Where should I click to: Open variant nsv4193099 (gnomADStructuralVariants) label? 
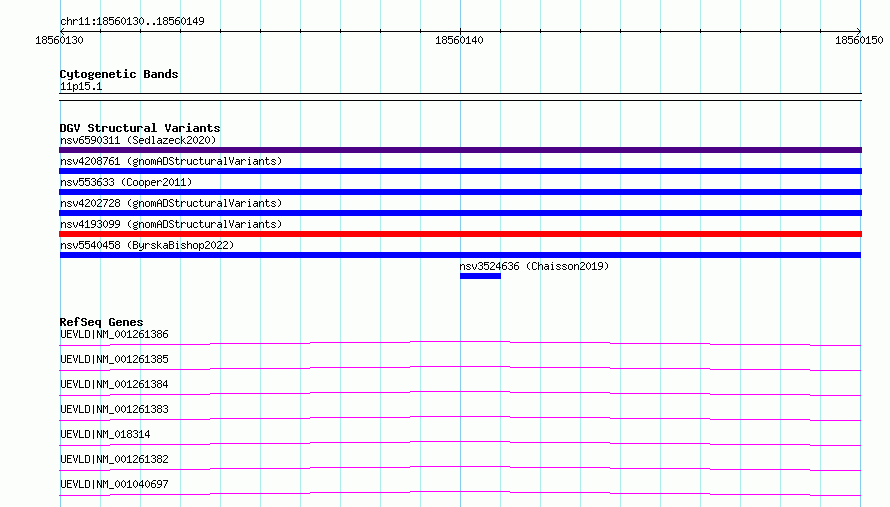pyautogui.click(x=171, y=224)
